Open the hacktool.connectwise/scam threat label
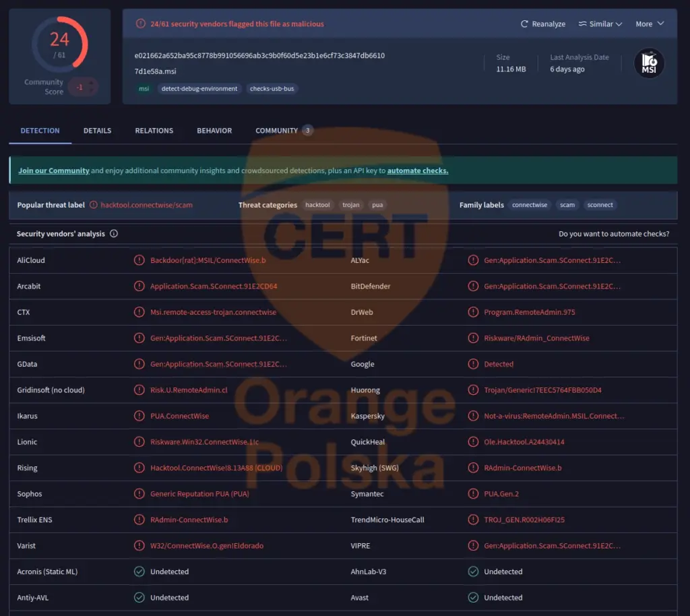This screenshot has height=616, width=690. [x=145, y=204]
